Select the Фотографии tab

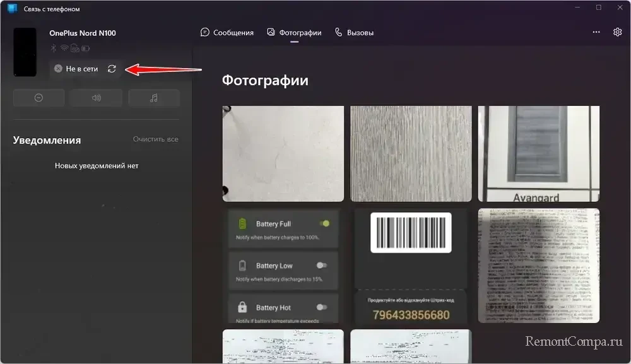294,32
